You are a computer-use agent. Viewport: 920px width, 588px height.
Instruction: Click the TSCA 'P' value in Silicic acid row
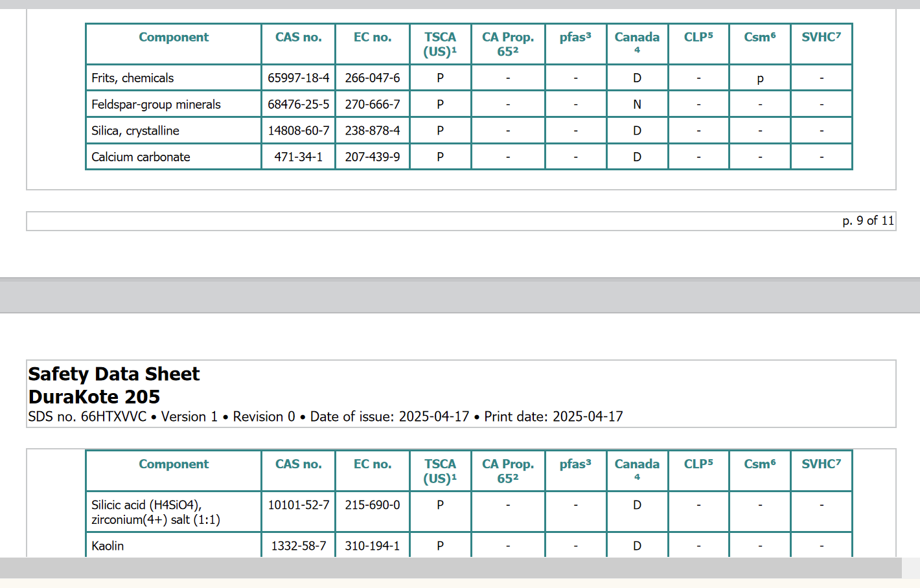(x=440, y=504)
